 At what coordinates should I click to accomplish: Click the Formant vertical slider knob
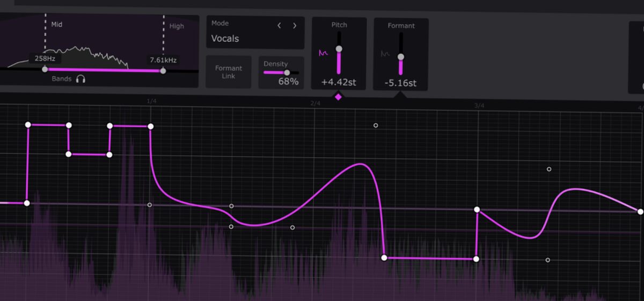coord(400,57)
